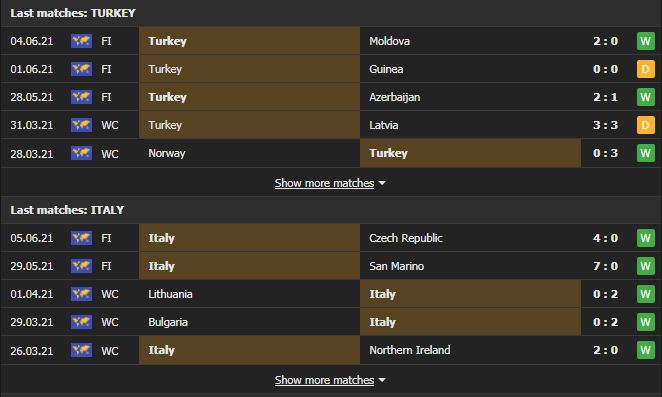Click the orange D badge for Latvia match
This screenshot has width=662, height=397.
coord(646,125)
